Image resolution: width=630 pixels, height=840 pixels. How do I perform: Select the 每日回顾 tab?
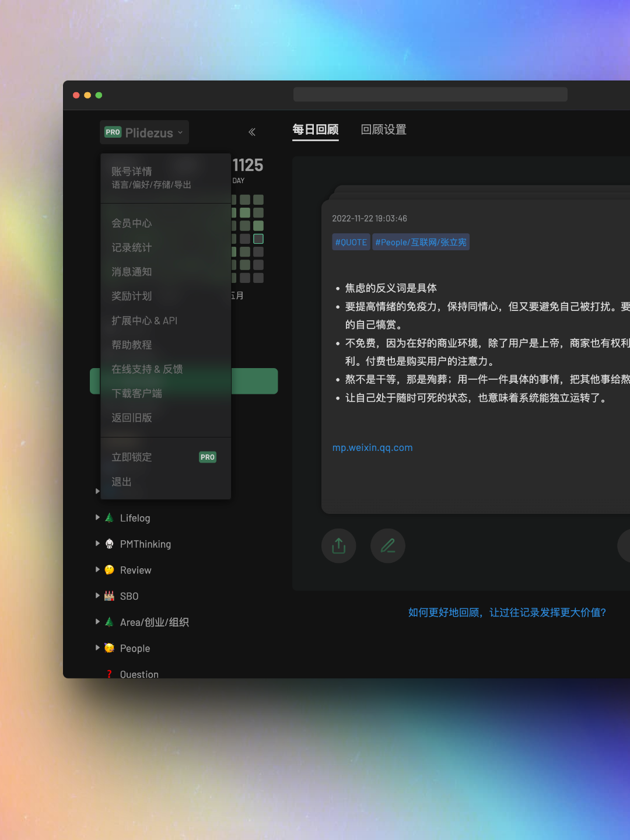[315, 129]
